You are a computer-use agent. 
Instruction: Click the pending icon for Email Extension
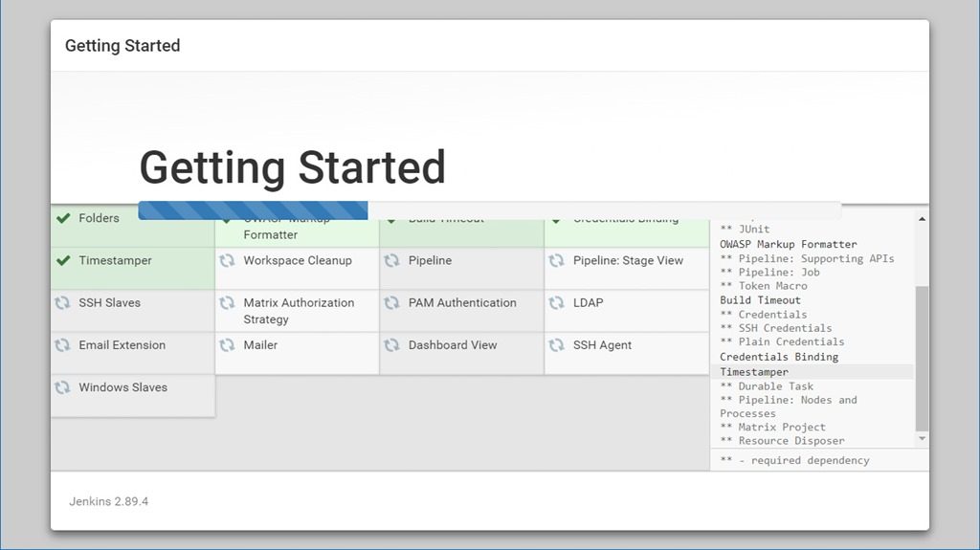[63, 345]
